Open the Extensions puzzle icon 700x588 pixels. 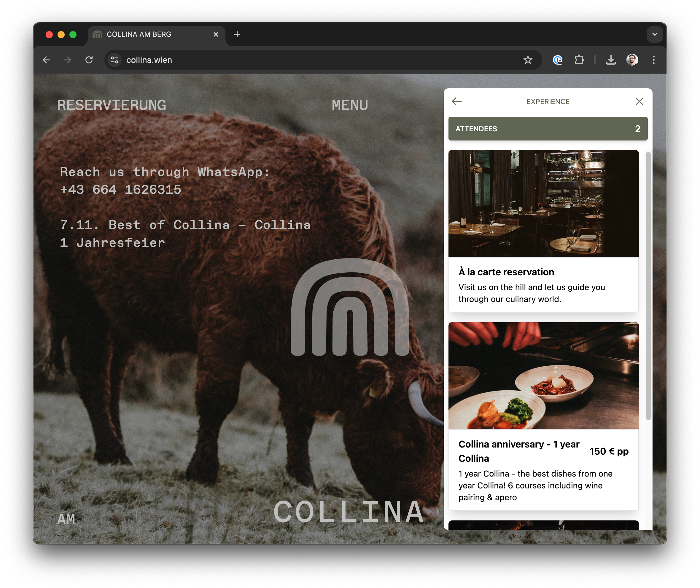click(579, 60)
